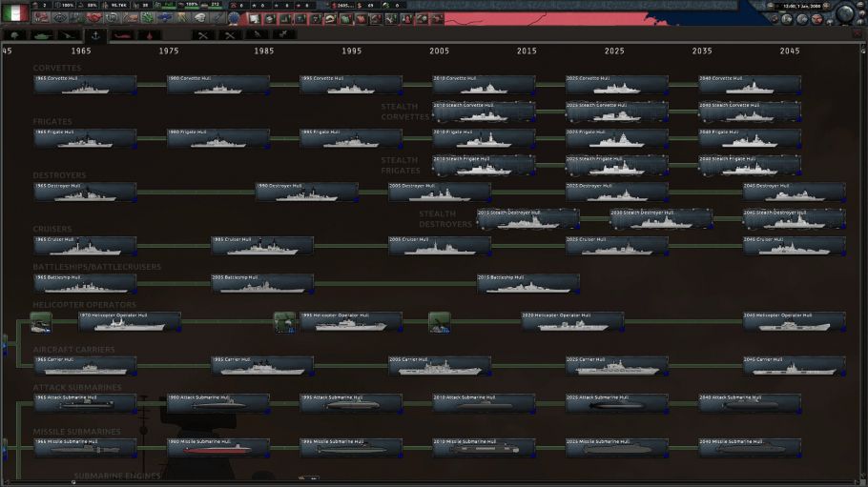Click the Italian flag country icon
Screen dimensions: 868x487
click(17, 12)
